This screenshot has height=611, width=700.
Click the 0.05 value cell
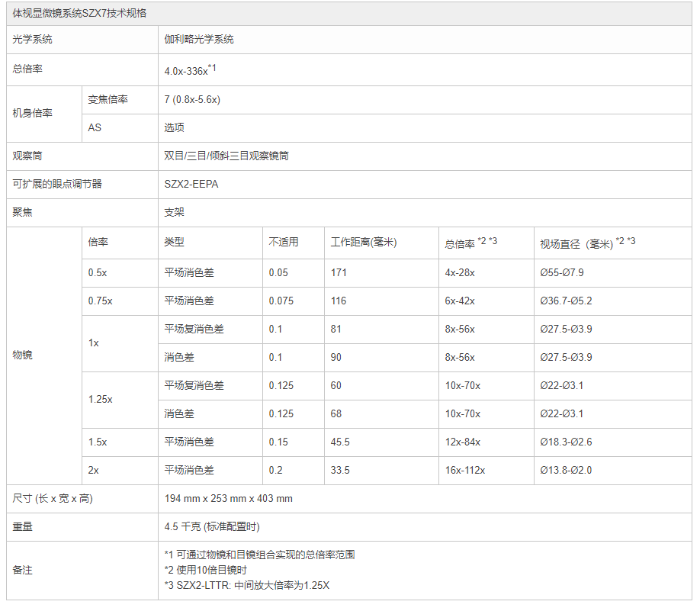coord(278,273)
